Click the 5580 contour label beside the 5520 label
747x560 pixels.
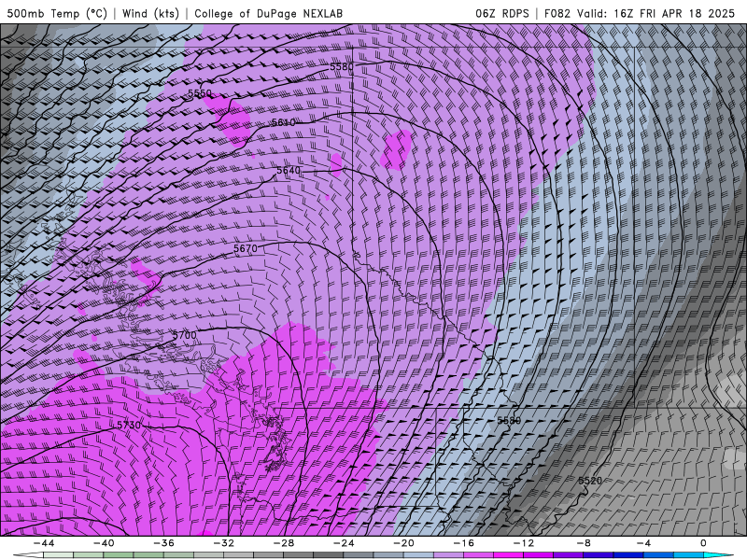tap(509, 421)
